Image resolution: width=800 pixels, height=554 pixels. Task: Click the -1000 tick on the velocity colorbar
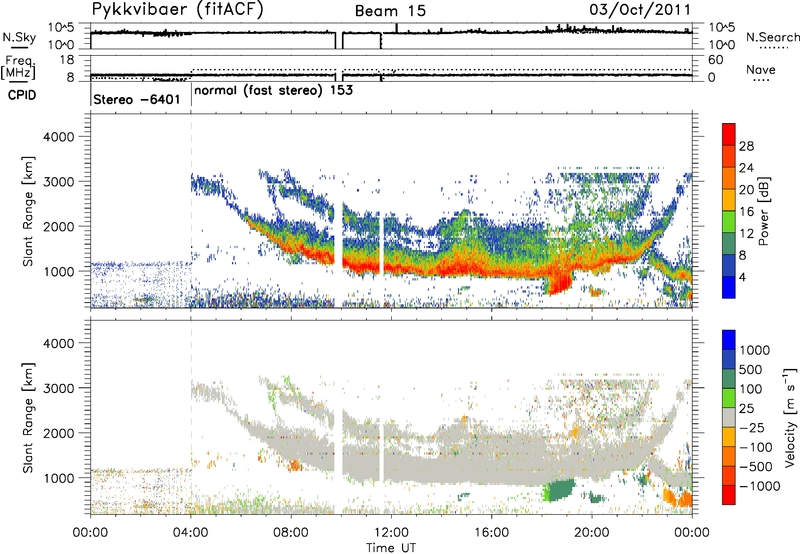click(760, 486)
